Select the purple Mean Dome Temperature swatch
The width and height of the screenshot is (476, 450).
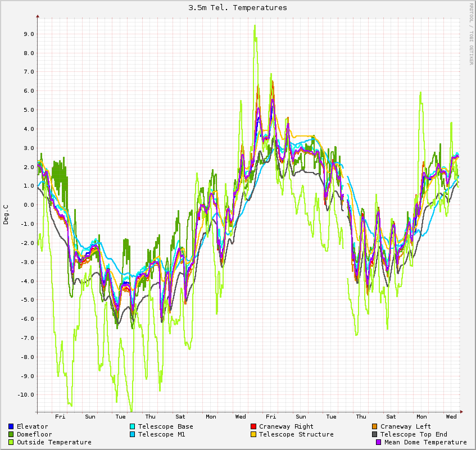[x=379, y=442]
